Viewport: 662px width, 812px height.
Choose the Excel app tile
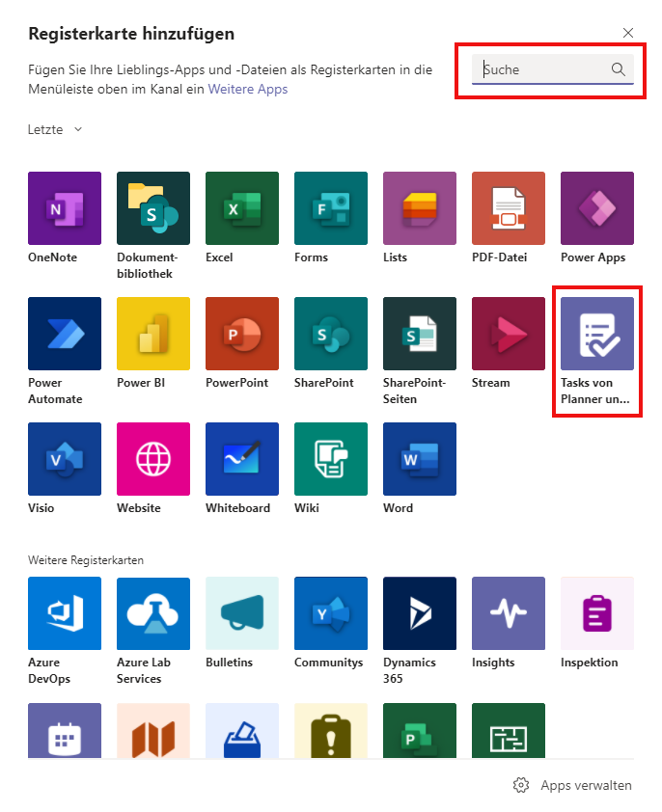click(242, 208)
